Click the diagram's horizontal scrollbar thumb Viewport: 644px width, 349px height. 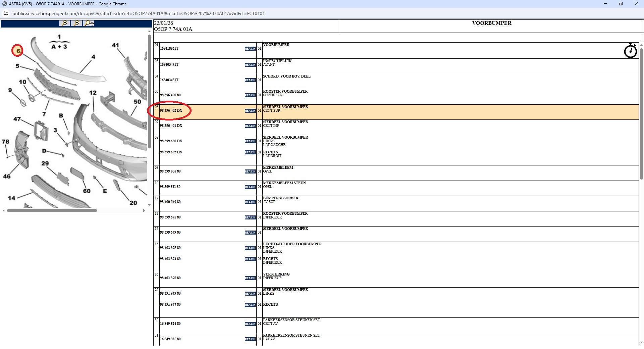[52, 211]
